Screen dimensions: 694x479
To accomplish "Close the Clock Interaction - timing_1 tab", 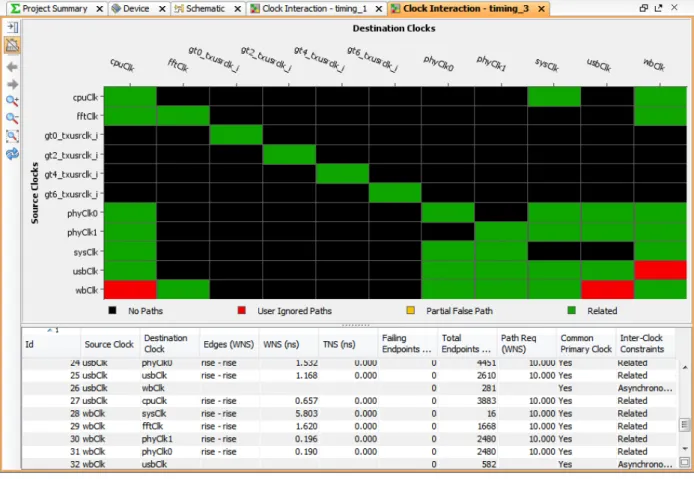I will coord(379,9).
